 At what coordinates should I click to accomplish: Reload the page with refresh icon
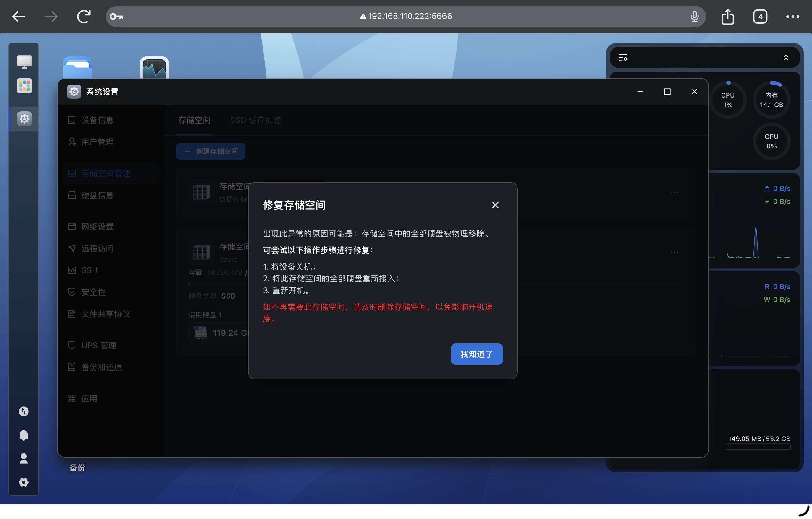coord(84,16)
